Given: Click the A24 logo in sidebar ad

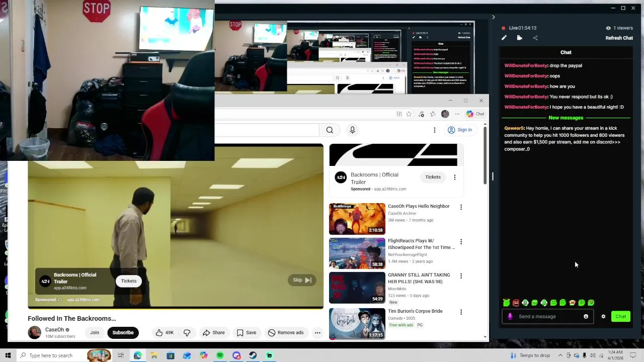Looking at the screenshot, I should tap(341, 177).
